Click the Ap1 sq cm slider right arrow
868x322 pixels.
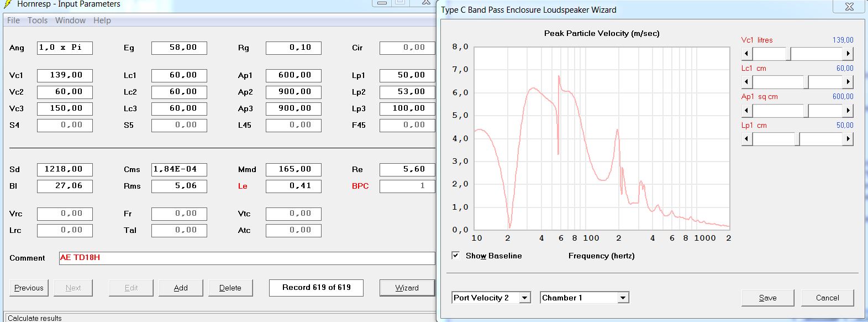pyautogui.click(x=848, y=111)
